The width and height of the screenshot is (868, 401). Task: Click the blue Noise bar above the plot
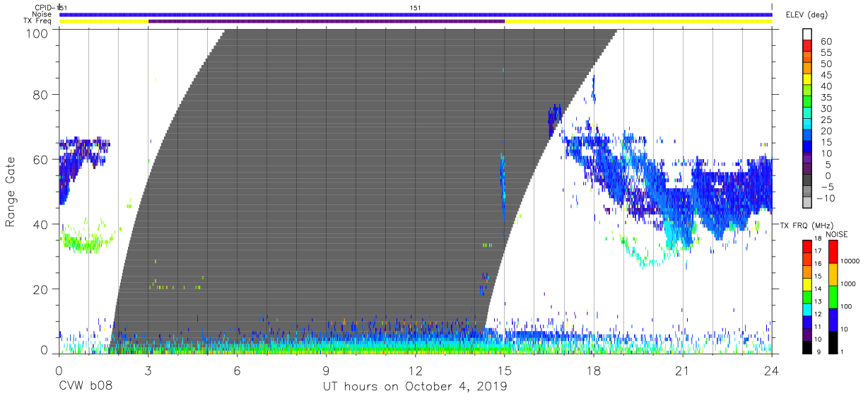(x=415, y=14)
